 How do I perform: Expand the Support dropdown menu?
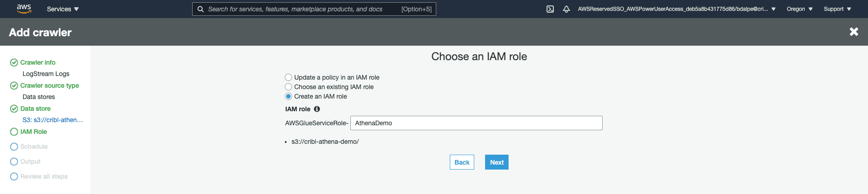pyautogui.click(x=837, y=9)
